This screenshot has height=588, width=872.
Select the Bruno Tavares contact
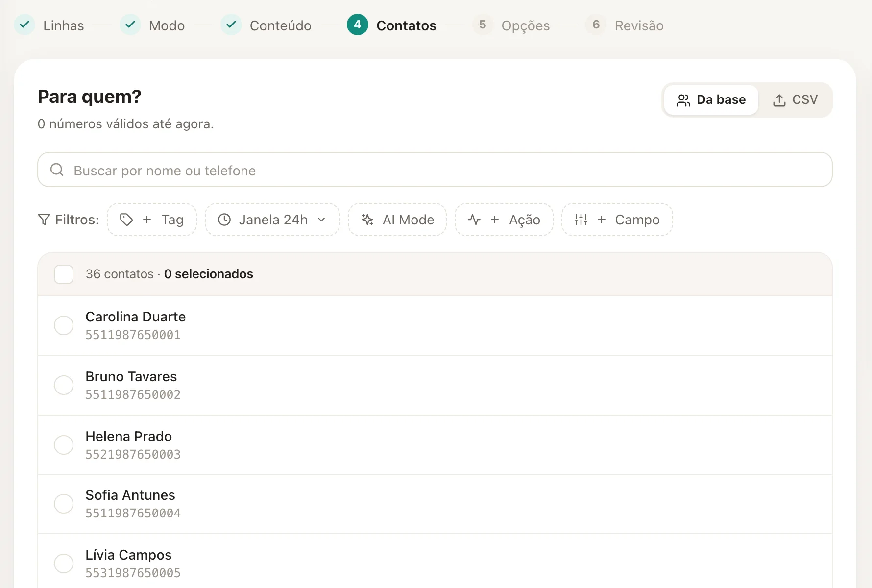(64, 385)
